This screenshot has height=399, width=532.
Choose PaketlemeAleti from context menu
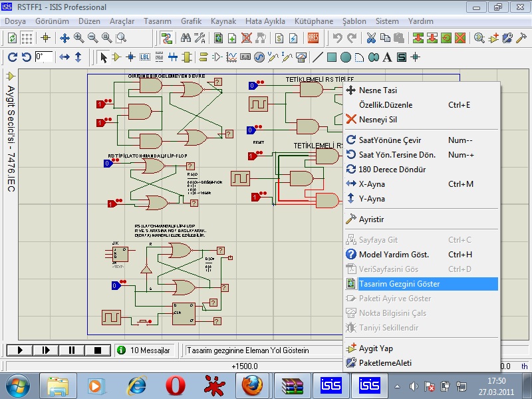tap(421, 363)
